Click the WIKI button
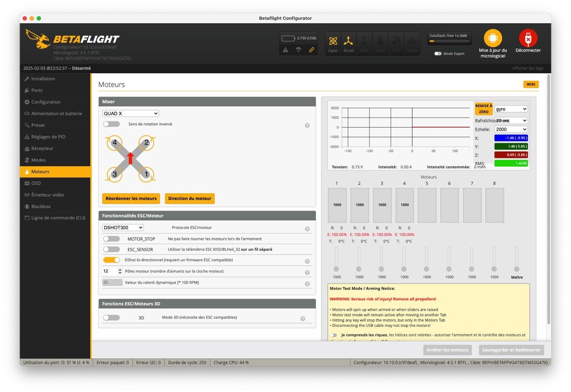The width and height of the screenshot is (571, 392). (x=531, y=84)
